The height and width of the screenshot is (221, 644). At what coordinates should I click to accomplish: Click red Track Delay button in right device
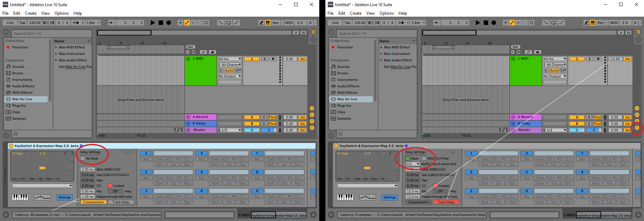click(446, 202)
